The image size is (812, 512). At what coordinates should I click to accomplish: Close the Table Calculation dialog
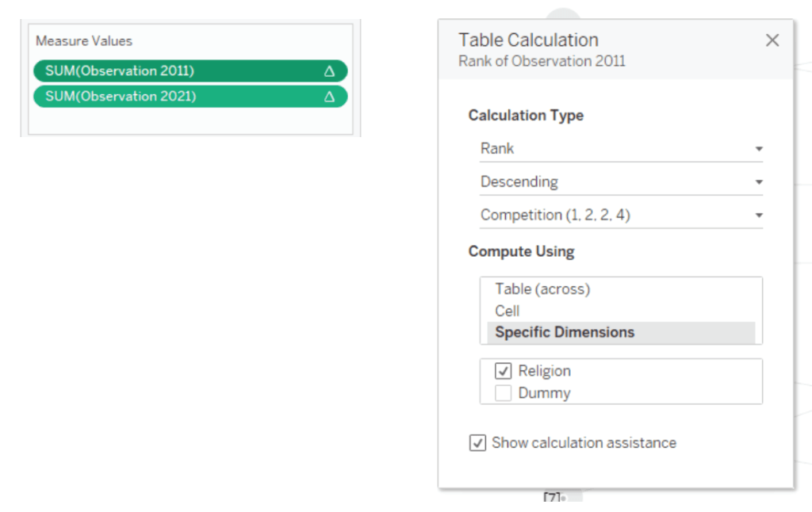click(772, 40)
